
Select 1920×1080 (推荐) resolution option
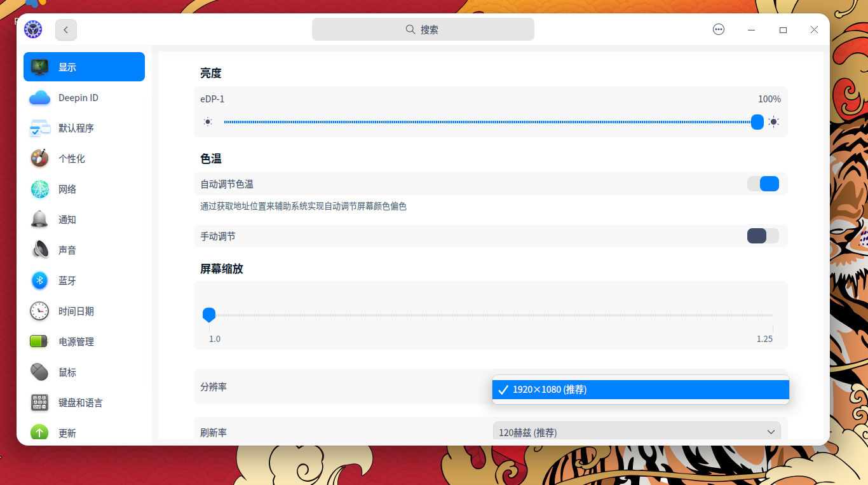tap(641, 390)
